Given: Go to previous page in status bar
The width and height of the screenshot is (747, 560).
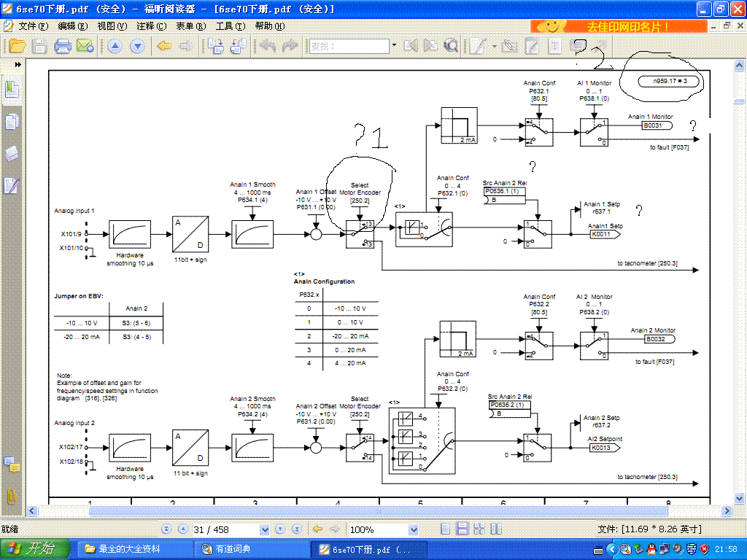Looking at the screenshot, I should [183, 529].
